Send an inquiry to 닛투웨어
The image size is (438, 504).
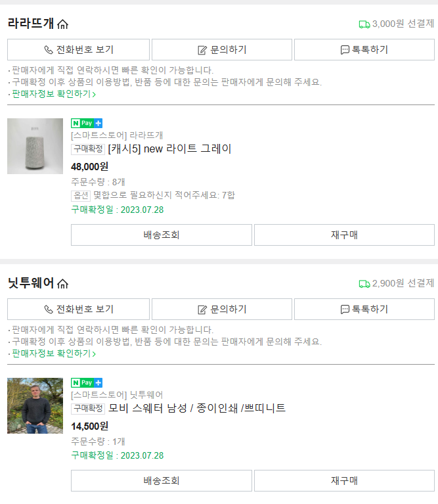point(222,309)
